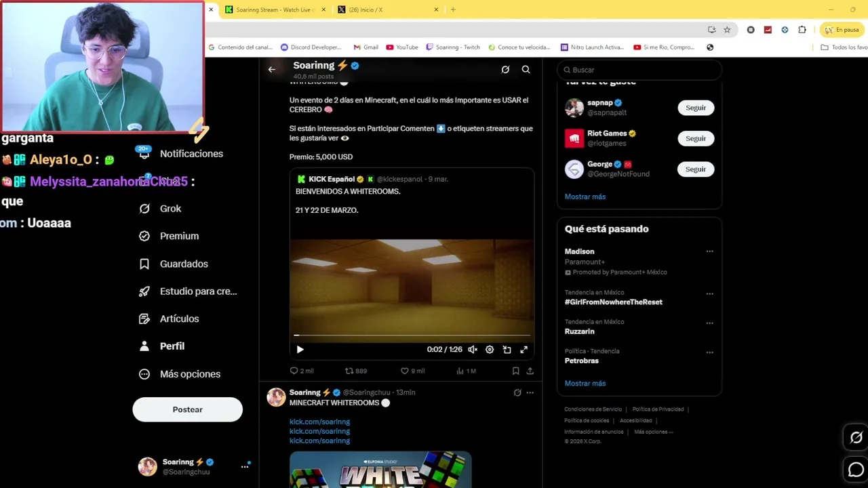Open options for Madison trend
Image resolution: width=868 pixels, height=488 pixels.
[709, 251]
